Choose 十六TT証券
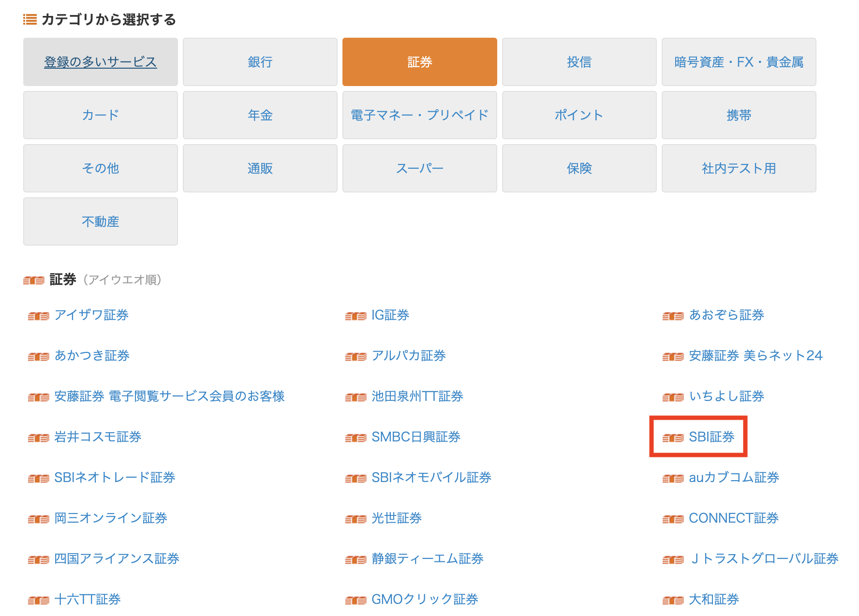This screenshot has width=859, height=616. click(x=88, y=600)
